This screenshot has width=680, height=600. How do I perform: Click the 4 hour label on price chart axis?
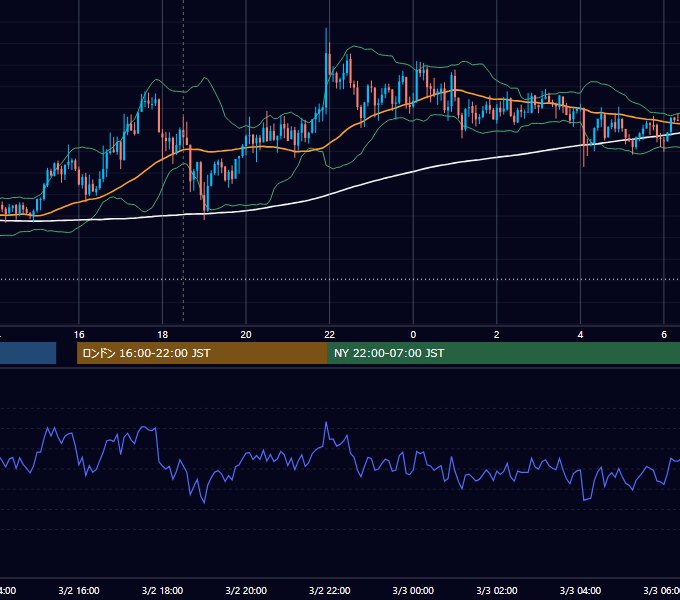580,335
